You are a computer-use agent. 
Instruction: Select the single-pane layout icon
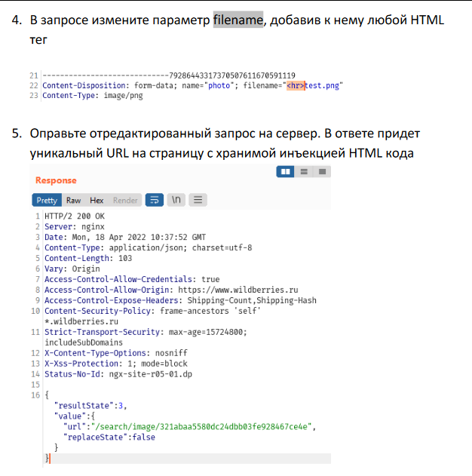322,172
